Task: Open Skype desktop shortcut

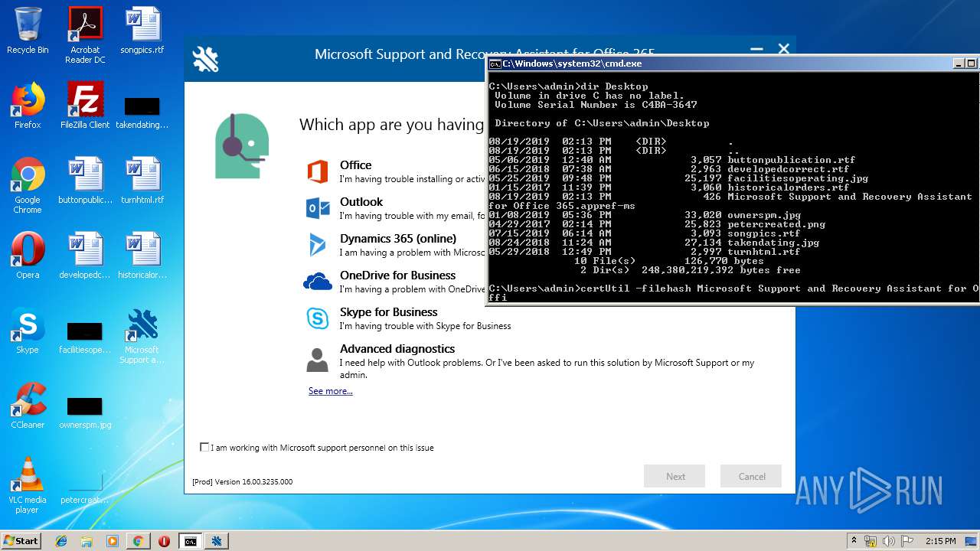Action: coord(28,331)
